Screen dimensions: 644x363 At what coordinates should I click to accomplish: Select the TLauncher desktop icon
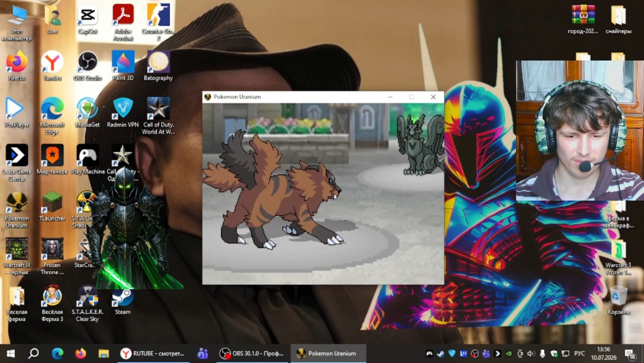tap(52, 207)
